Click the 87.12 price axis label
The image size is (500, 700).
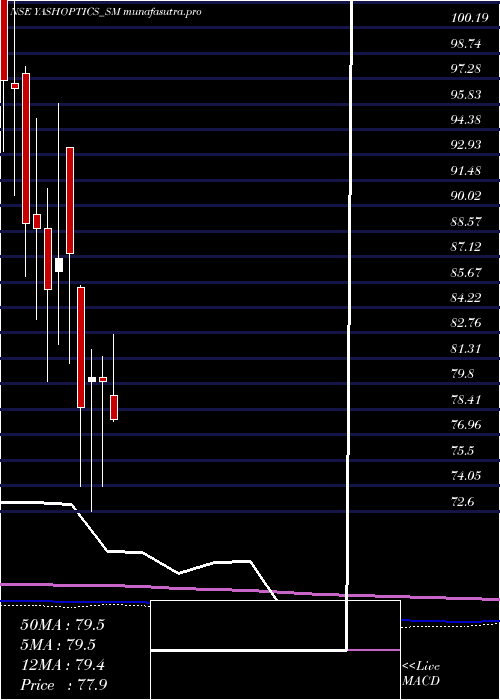coord(466,246)
